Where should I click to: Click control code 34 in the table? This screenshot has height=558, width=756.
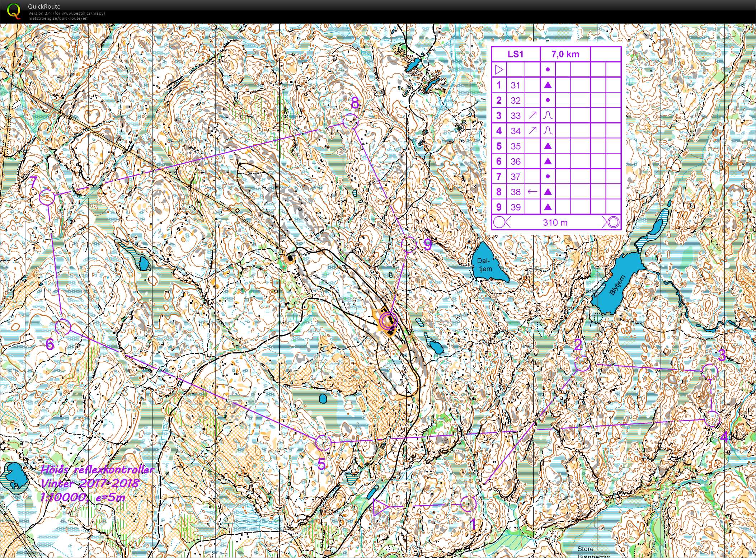pos(516,131)
